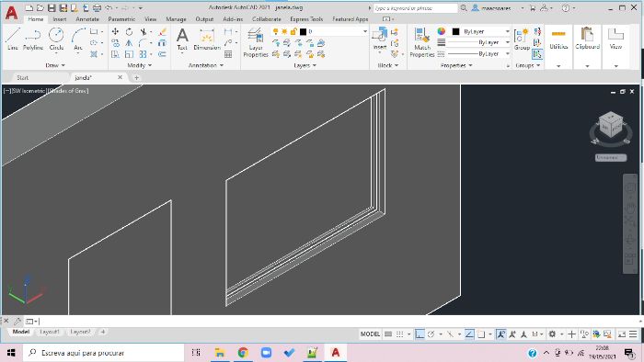Select the Line tool

[13, 40]
